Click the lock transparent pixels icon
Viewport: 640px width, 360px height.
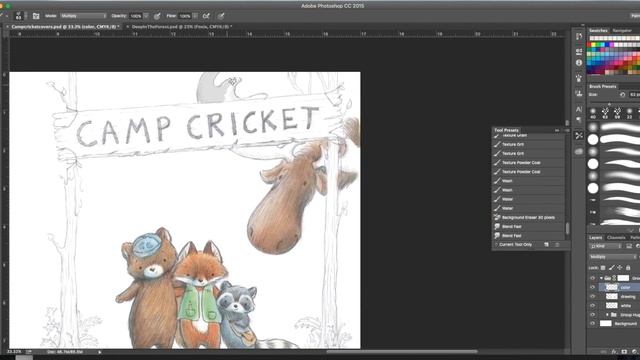tap(603, 268)
